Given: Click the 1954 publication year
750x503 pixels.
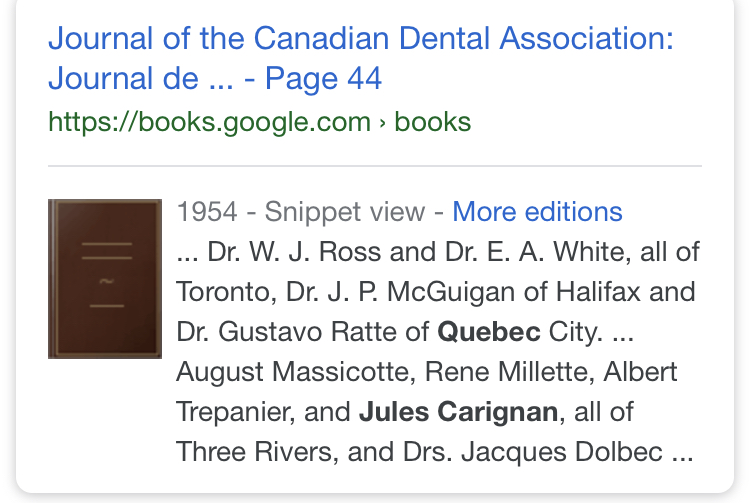Looking at the screenshot, I should point(207,212).
